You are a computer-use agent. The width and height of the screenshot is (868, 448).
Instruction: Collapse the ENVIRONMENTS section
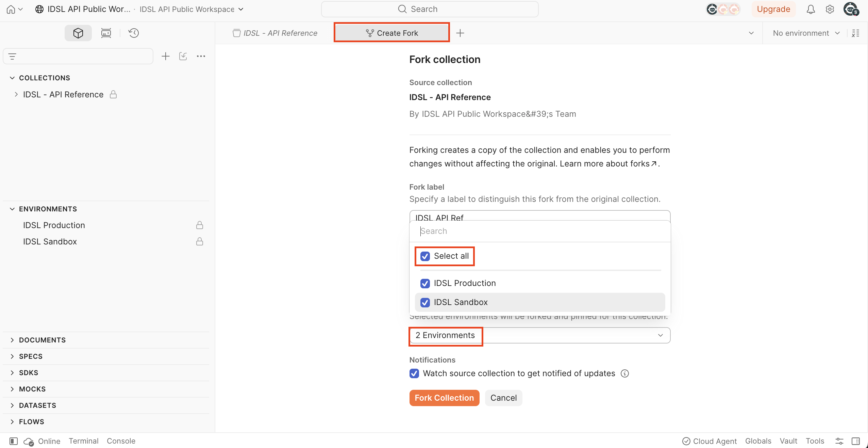[12, 209]
